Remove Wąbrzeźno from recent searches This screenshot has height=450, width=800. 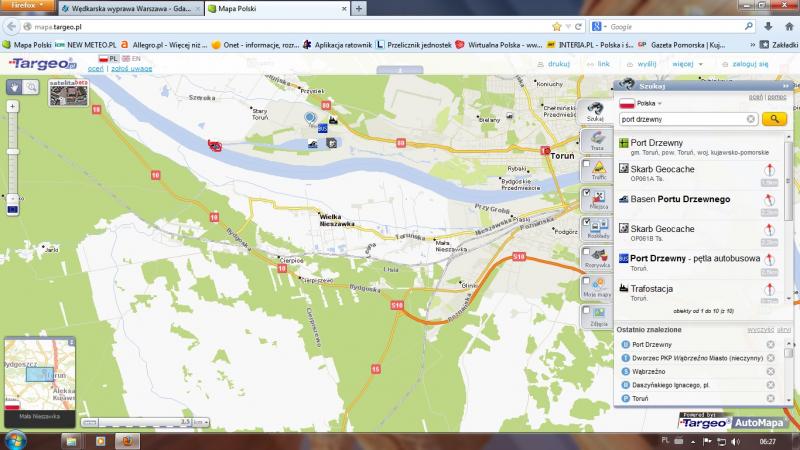point(770,371)
